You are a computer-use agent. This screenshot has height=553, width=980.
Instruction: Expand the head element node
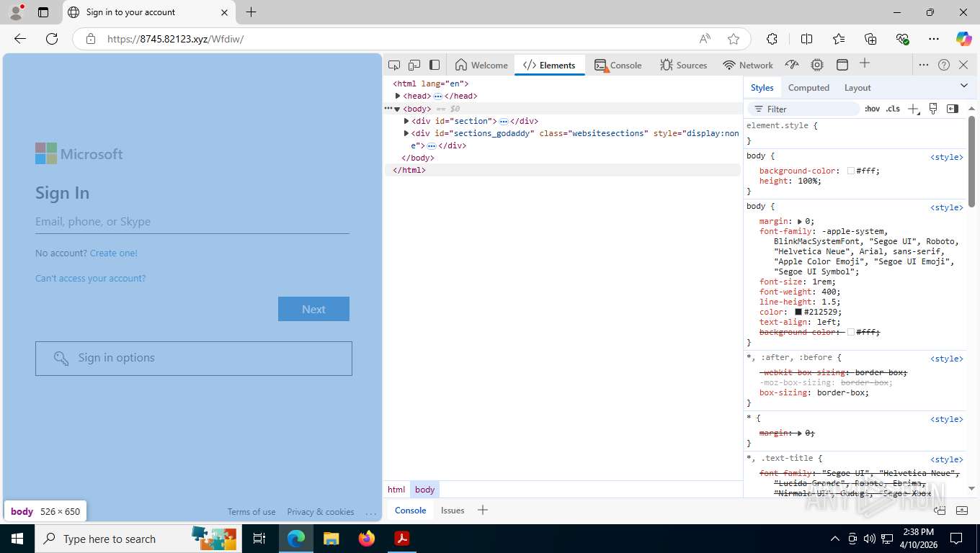398,96
